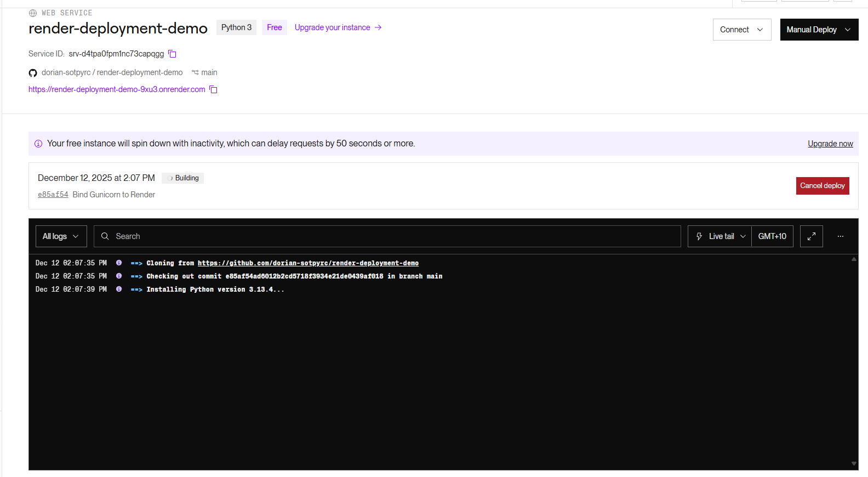
Task: Click the GitHub logo icon beside the repository name
Action: click(33, 73)
